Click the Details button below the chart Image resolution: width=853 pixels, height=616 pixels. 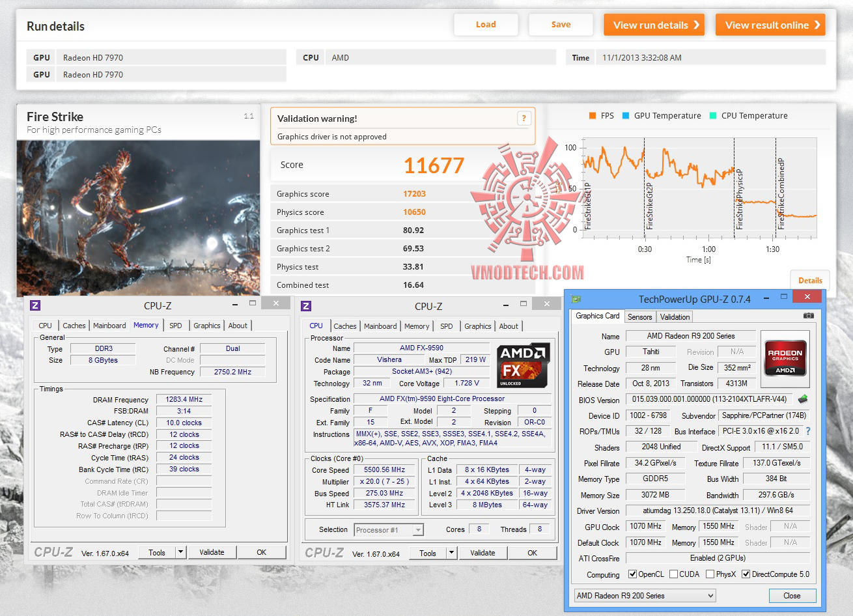[x=810, y=280]
